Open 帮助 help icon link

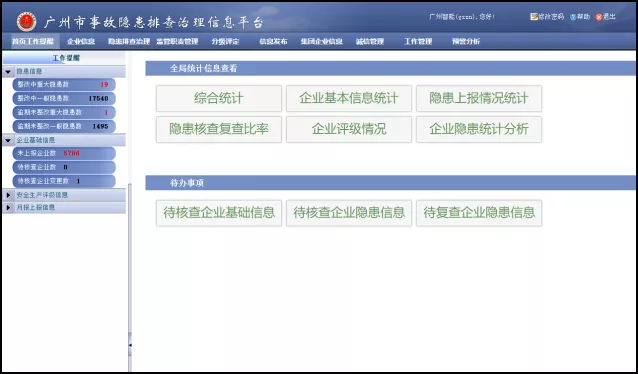(x=580, y=17)
